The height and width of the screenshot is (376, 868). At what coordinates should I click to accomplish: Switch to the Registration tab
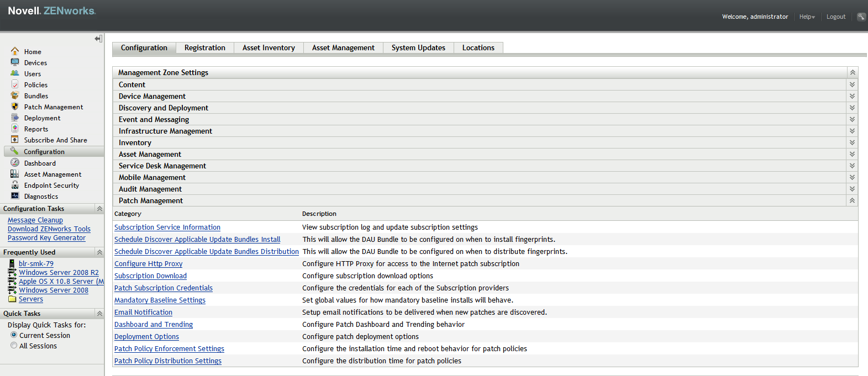point(205,48)
